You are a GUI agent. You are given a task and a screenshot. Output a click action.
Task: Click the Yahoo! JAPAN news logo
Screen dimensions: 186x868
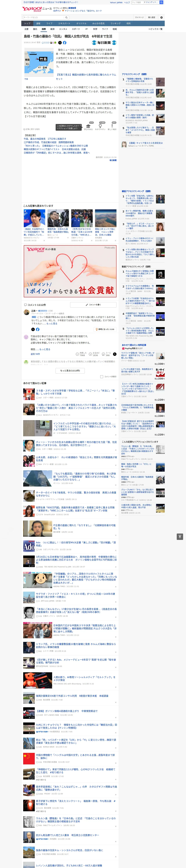click(x=37, y=9)
